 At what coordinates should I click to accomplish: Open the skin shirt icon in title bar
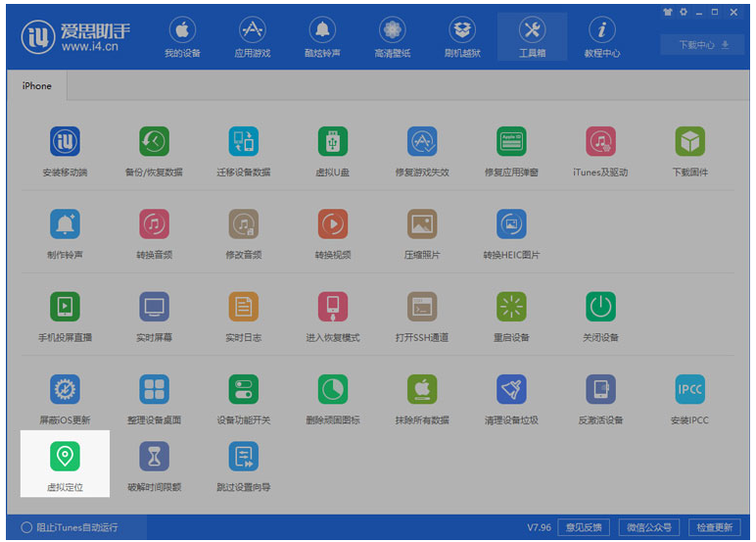point(667,12)
